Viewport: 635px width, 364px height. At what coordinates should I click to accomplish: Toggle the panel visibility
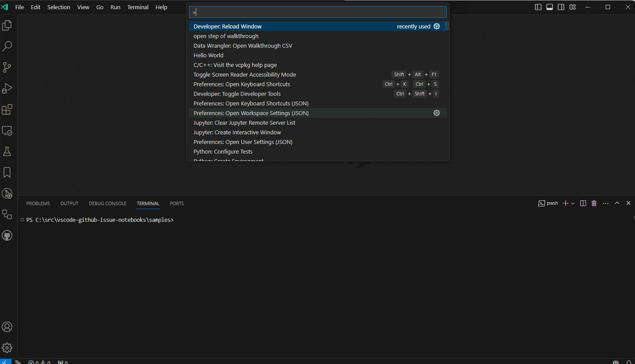tap(550, 7)
